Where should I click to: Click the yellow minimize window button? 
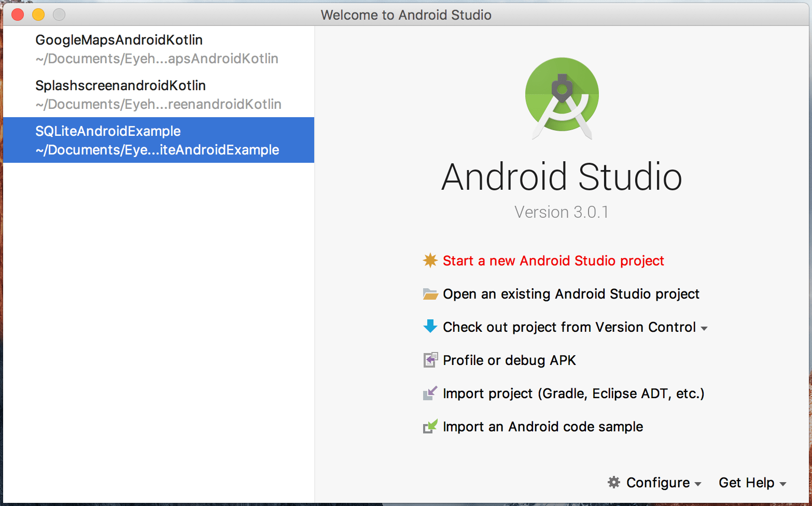coord(38,15)
